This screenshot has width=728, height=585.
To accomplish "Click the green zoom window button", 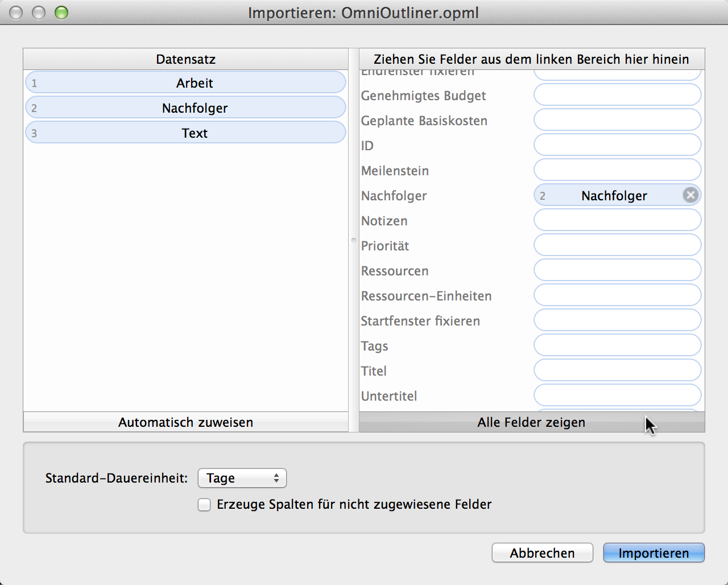I will pos(61,13).
